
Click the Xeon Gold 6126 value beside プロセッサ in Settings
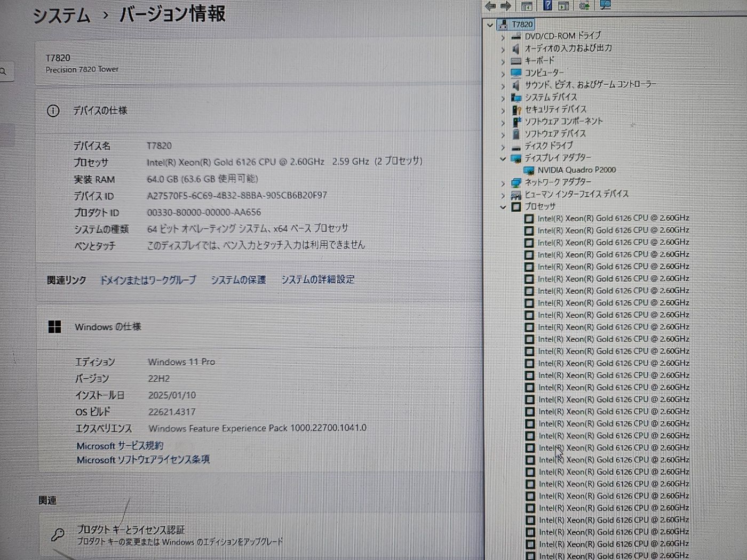pos(284,162)
